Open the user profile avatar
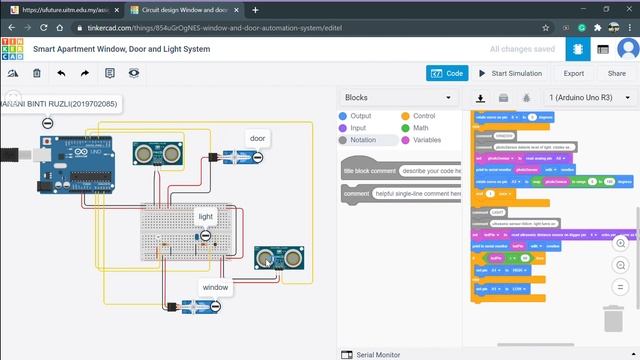The height and width of the screenshot is (360, 640). (x=628, y=49)
